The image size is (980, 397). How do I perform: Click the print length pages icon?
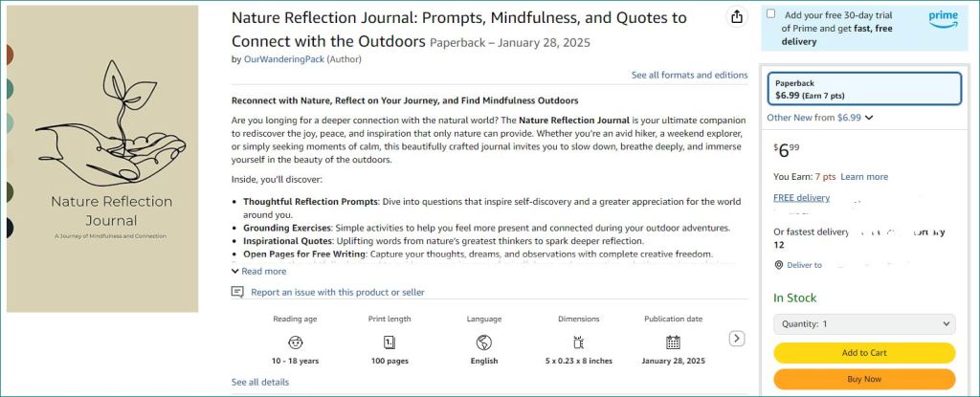coord(390,342)
